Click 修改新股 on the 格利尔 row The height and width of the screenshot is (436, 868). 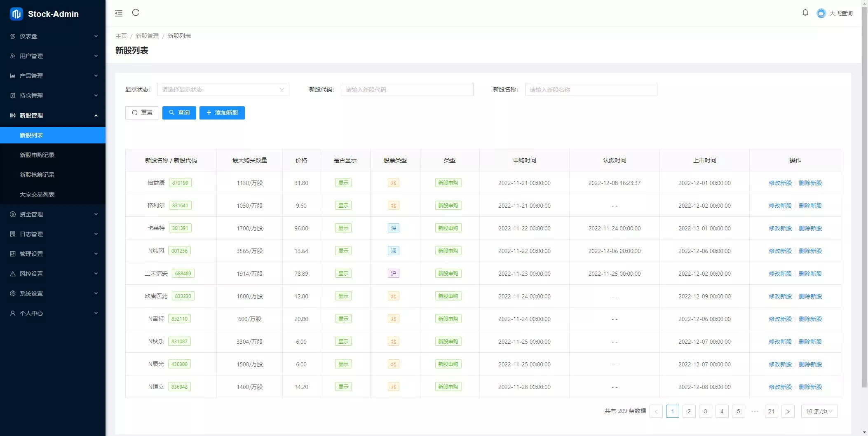780,205
